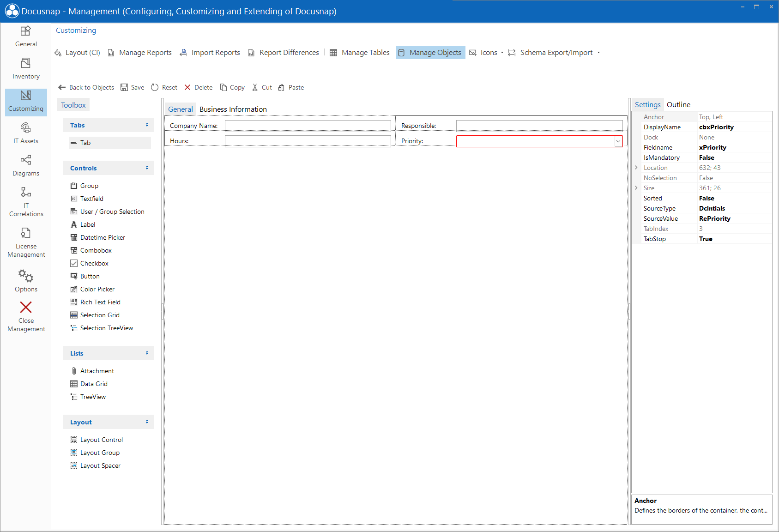Open Report Differences
This screenshot has height=532, width=779.
click(284, 53)
